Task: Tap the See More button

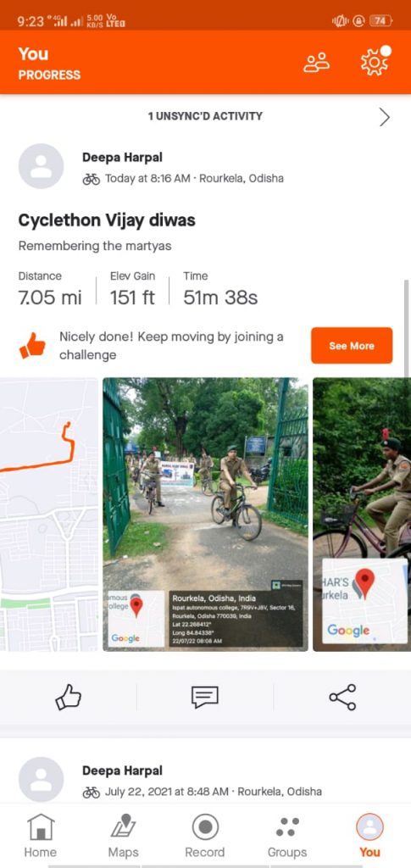Action: 352,346
